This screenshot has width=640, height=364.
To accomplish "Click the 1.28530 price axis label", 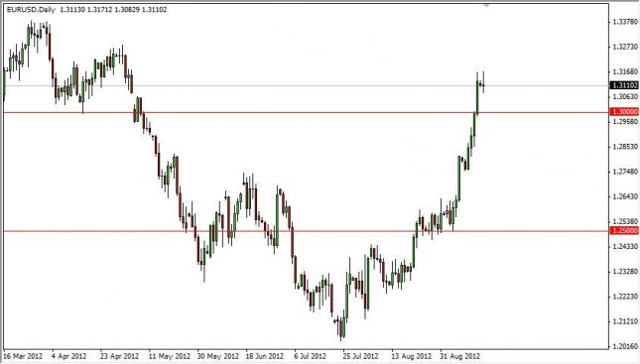I will point(625,147).
